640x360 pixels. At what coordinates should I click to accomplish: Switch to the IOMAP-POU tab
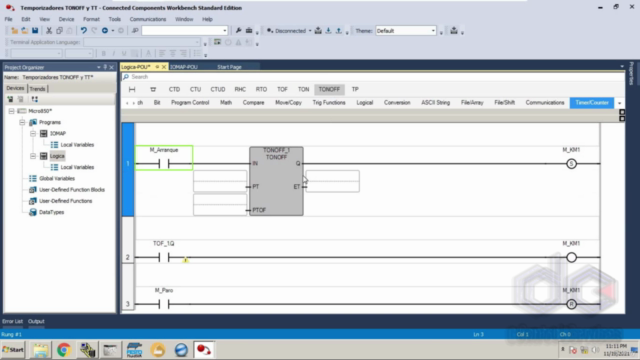click(x=184, y=67)
